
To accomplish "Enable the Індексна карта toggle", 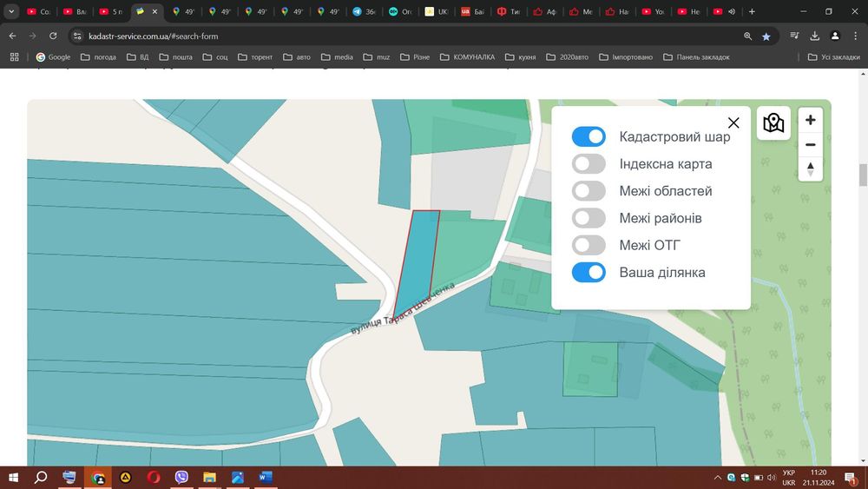I will click(589, 164).
